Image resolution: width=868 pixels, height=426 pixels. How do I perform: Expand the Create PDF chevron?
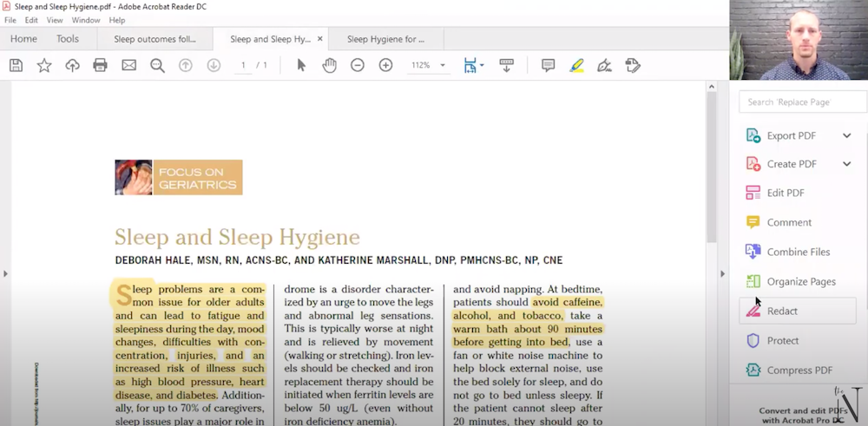point(847,164)
